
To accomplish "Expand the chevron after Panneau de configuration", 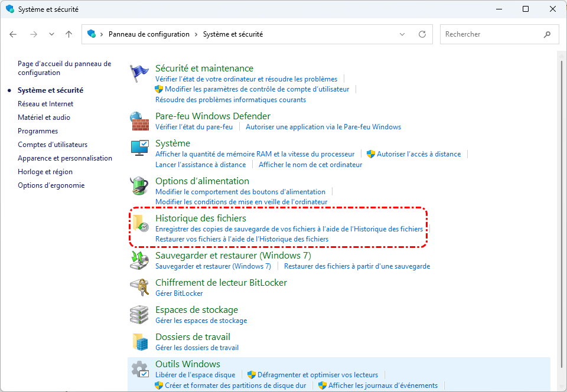I will 197,34.
